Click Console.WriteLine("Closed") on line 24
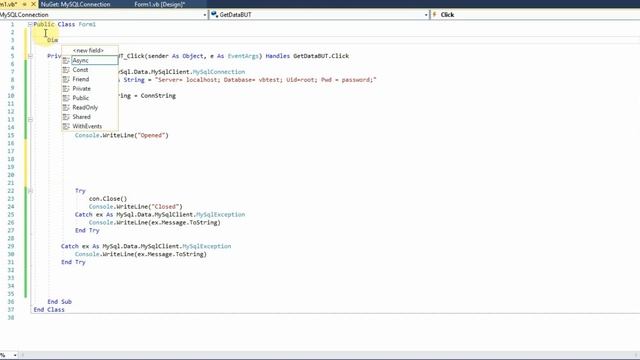 click(x=136, y=207)
